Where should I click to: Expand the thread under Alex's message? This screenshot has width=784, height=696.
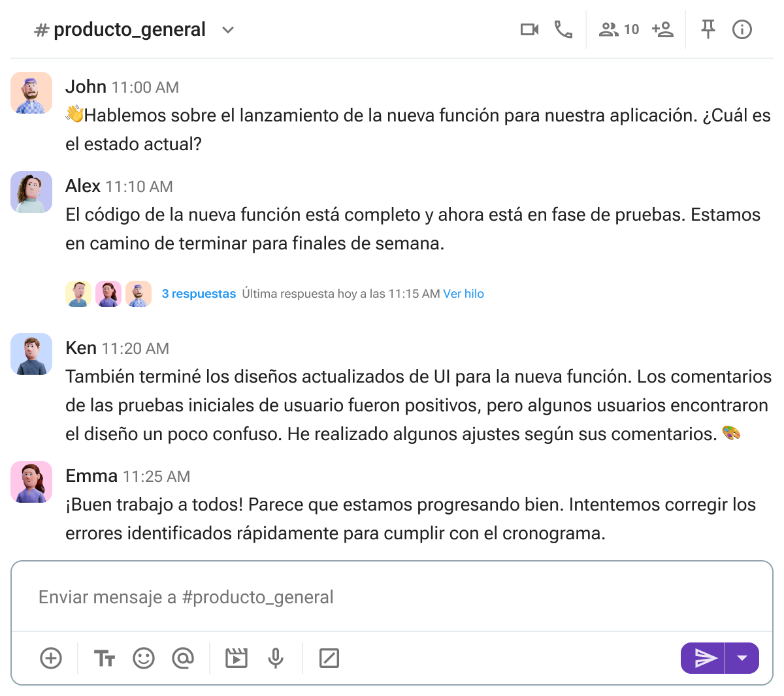(x=108, y=293)
